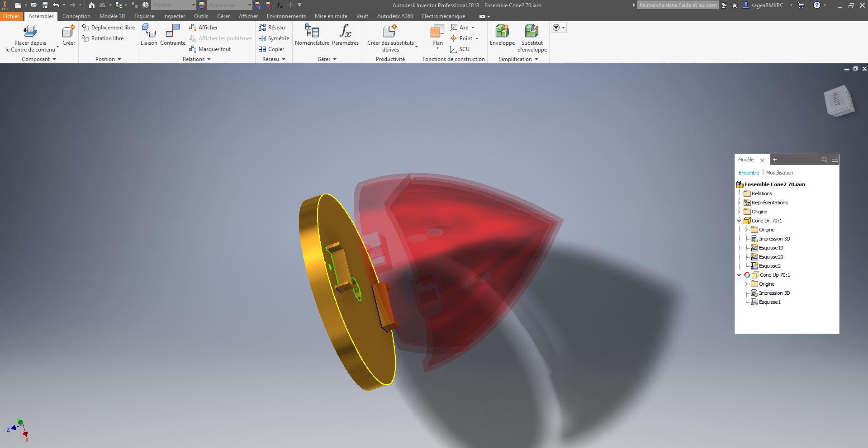Activate Déplacement libre tool
This screenshot has width=868, height=448.
coord(108,28)
